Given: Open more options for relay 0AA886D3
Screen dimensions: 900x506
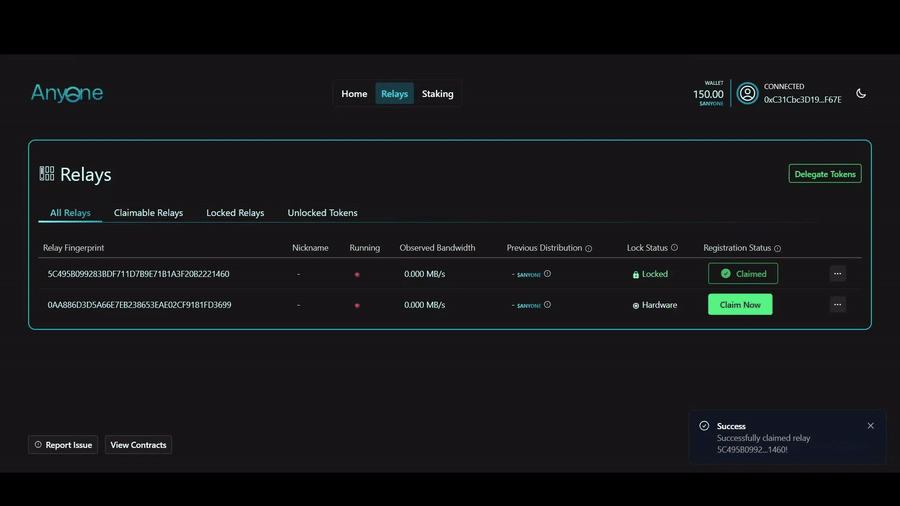Looking at the screenshot, I should [838, 305].
